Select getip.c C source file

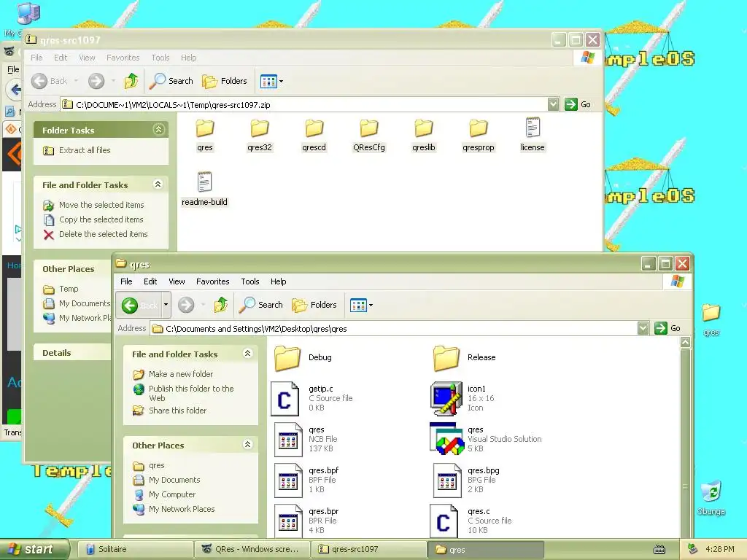[312, 398]
